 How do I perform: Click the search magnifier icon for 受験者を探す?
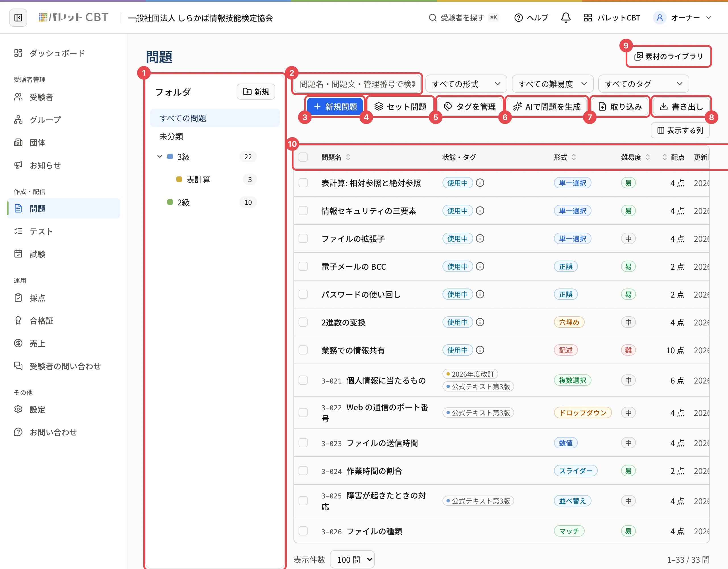click(432, 18)
